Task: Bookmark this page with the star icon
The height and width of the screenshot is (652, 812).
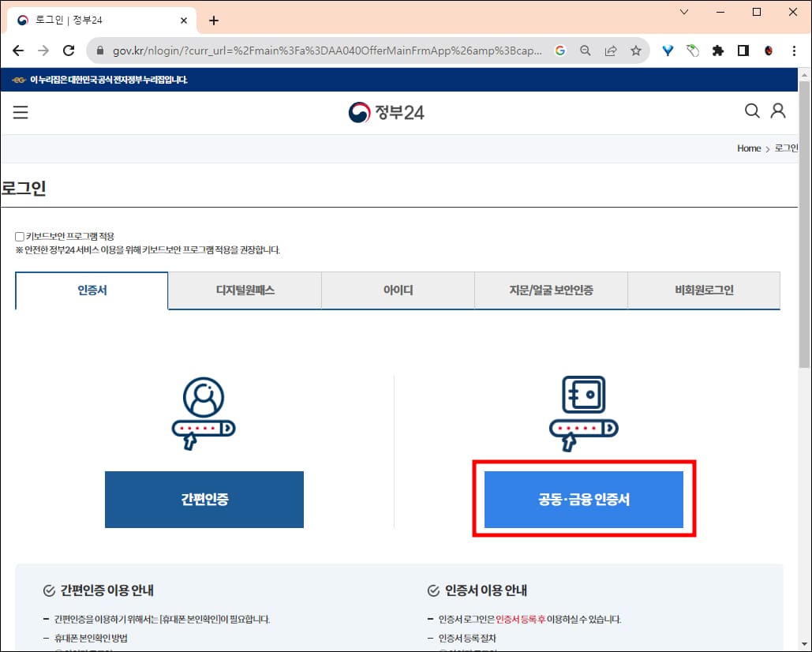Action: point(635,50)
